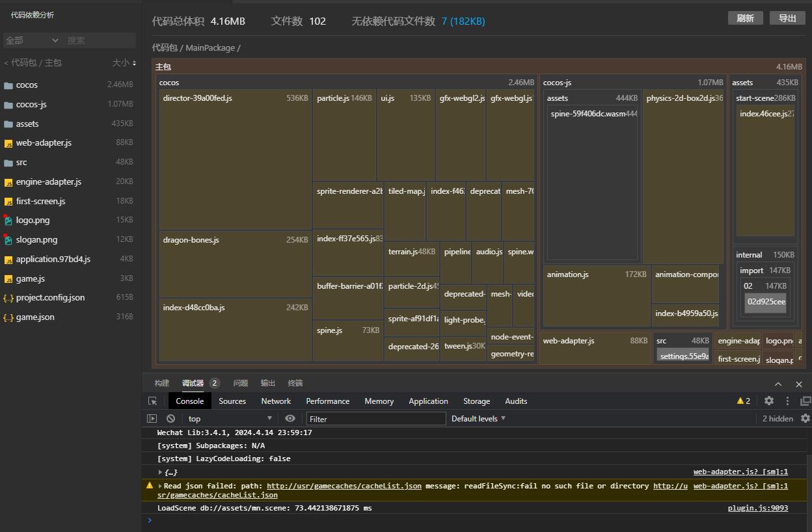812x532 pixels.
Task: Toggle the live expression eye icon
Action: point(290,419)
